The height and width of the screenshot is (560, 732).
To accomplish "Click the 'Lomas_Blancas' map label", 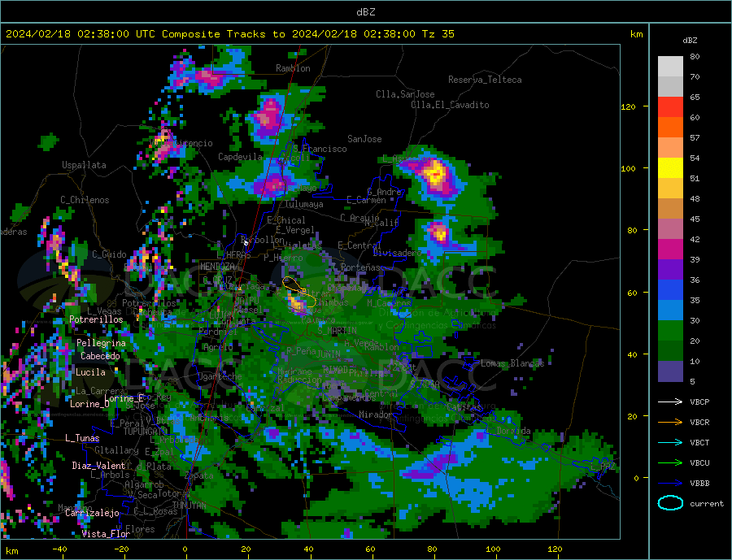I will [512, 363].
